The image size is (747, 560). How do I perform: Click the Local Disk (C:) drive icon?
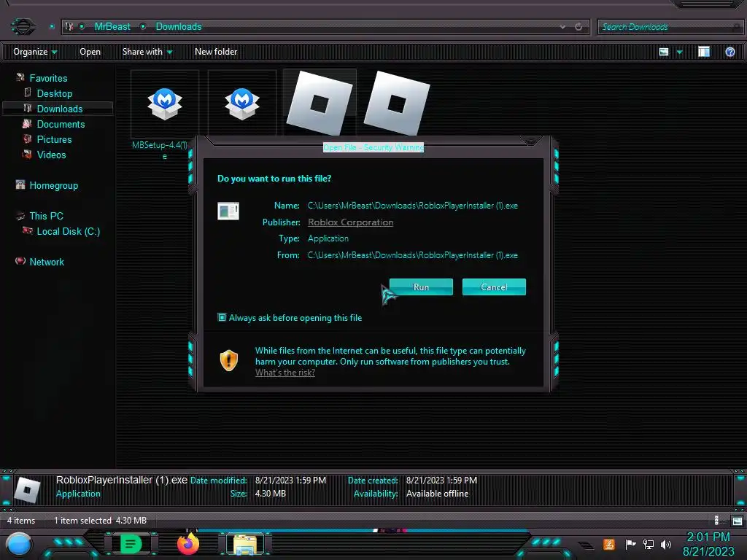(28, 230)
